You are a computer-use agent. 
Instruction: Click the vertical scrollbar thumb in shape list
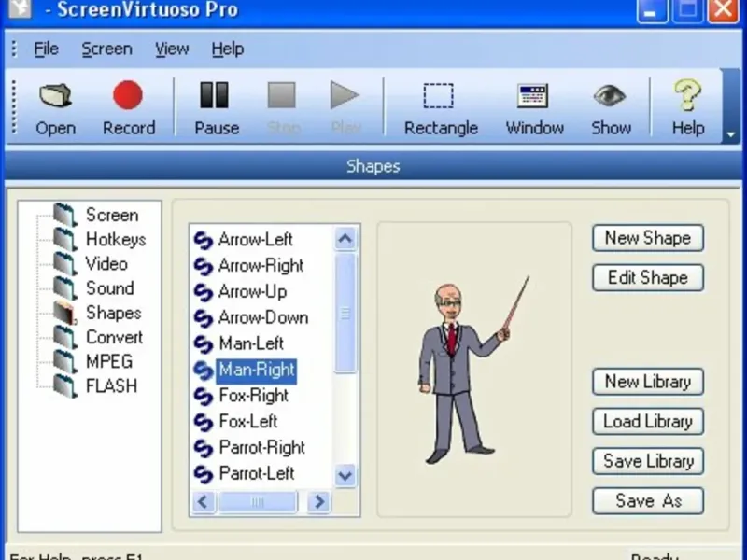[x=345, y=313]
